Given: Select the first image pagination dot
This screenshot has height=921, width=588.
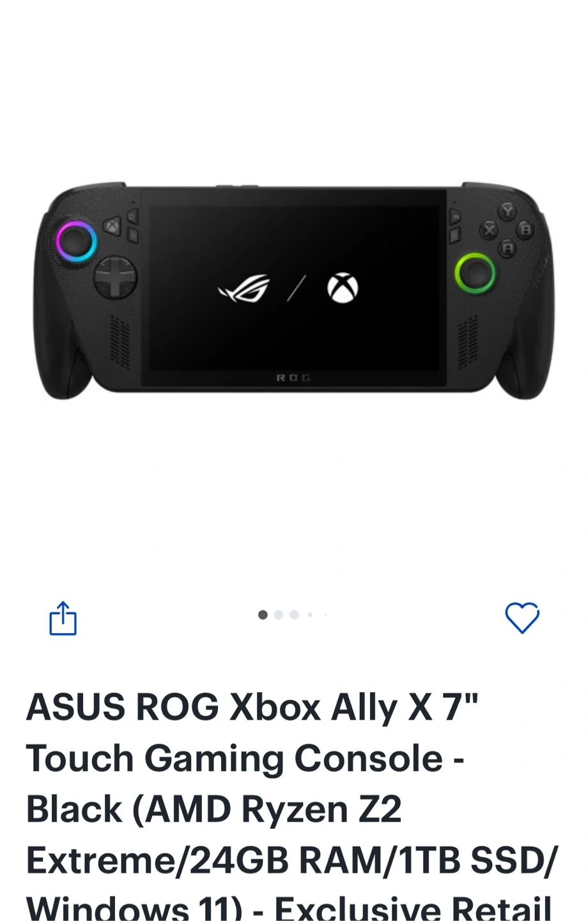Looking at the screenshot, I should point(263,615).
